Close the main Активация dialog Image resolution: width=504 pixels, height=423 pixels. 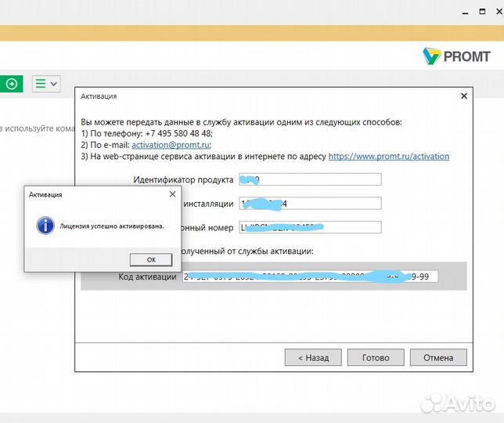[x=464, y=96]
